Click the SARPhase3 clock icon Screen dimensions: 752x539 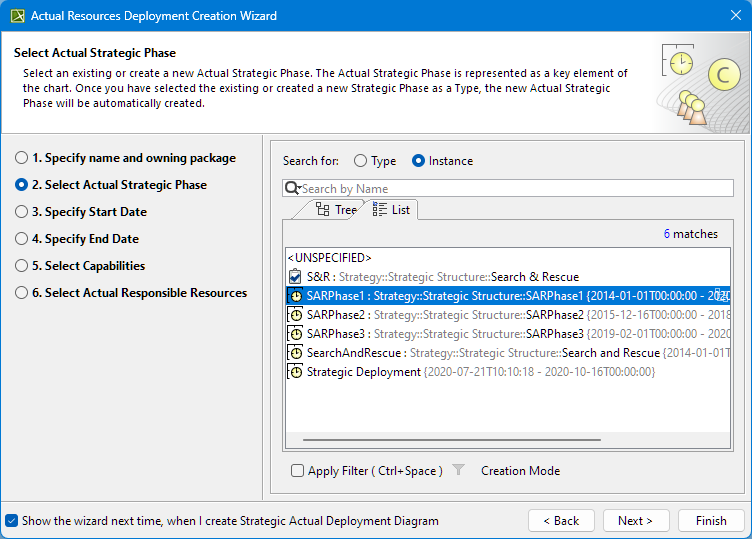(295, 334)
